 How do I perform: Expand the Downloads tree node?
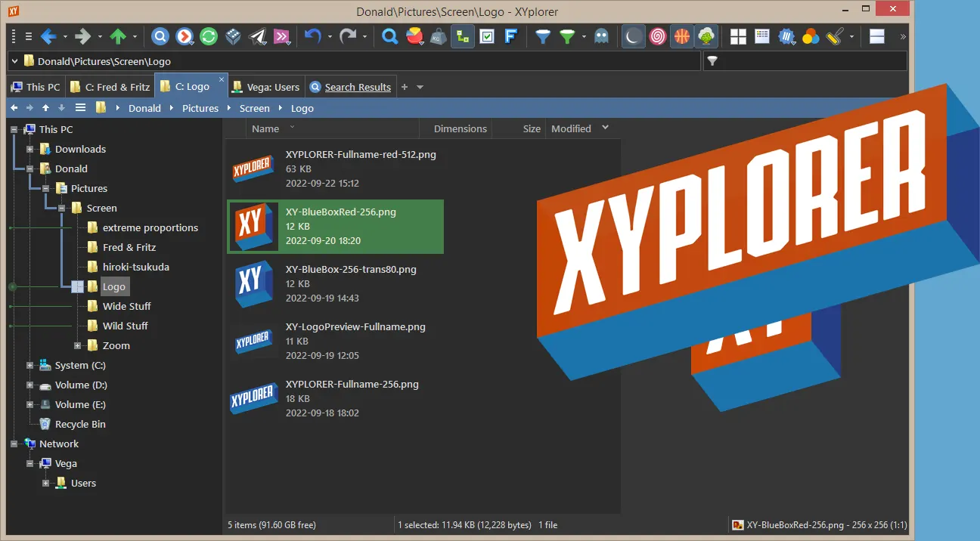pyautogui.click(x=30, y=149)
